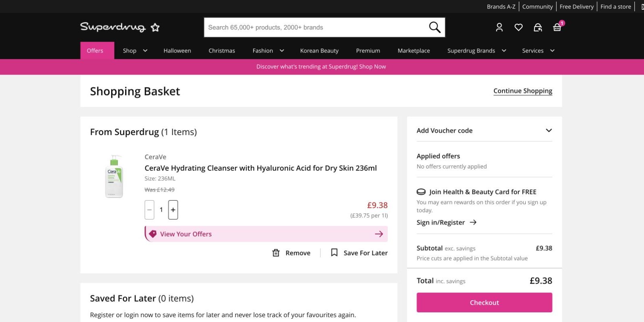Click the Find a store link

(x=616, y=6)
